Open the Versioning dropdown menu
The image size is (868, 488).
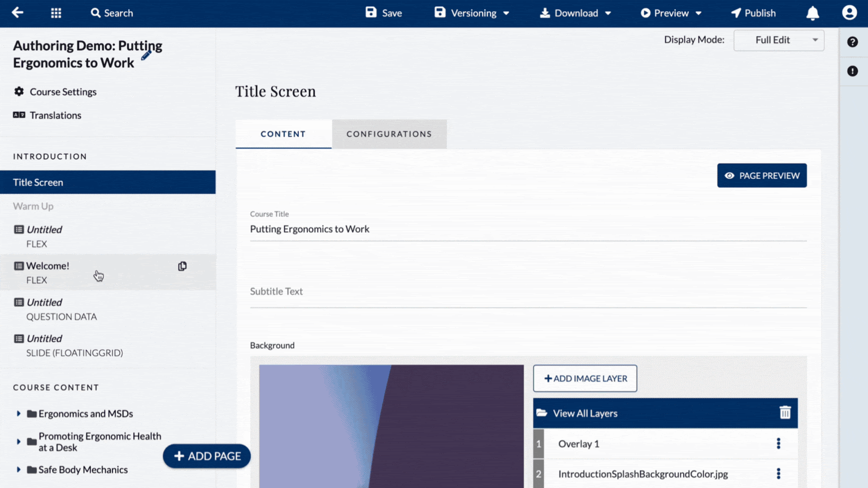click(472, 13)
